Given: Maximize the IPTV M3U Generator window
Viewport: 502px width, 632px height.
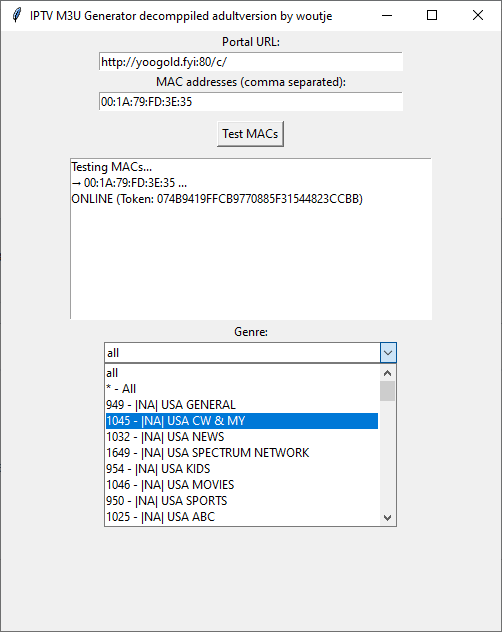Looking at the screenshot, I should [x=432, y=15].
